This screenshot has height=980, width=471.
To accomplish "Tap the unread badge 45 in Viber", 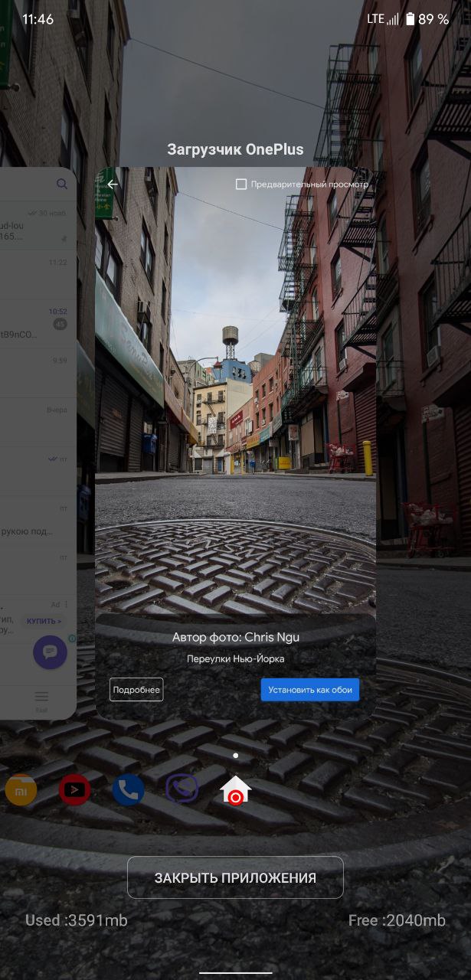I will click(60, 325).
